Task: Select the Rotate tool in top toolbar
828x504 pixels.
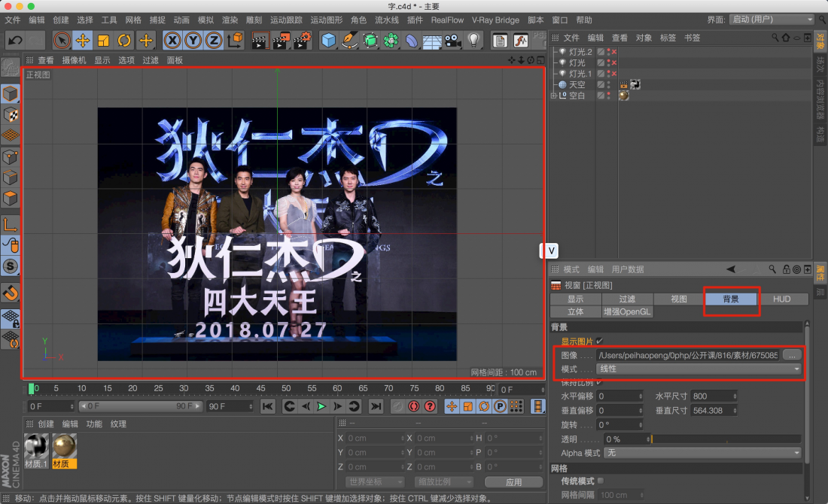Action: [124, 40]
